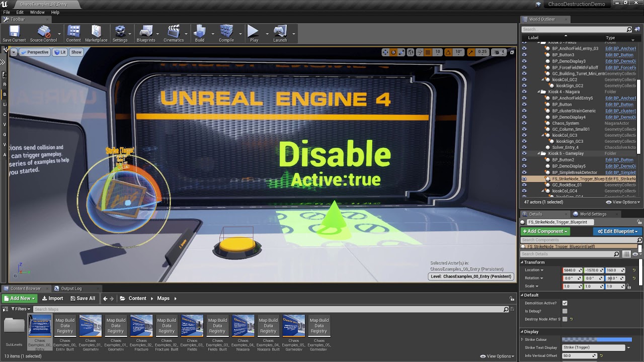Select the translate gizmo mode in viewport
Viewport: 644px width, 362px height.
pos(385,52)
